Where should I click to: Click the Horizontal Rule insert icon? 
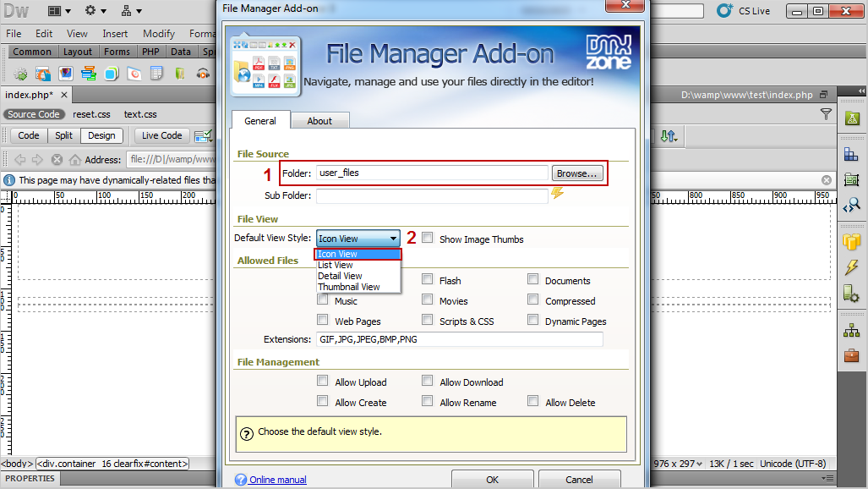coord(89,74)
